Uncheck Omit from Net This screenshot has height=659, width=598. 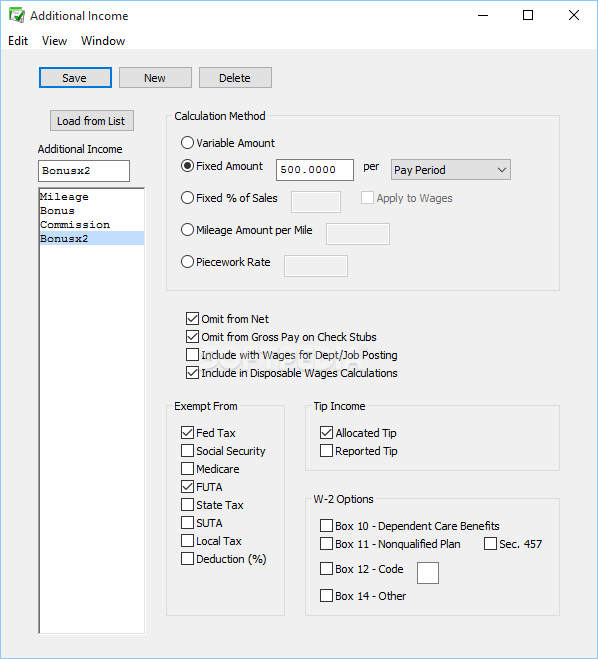[192, 319]
